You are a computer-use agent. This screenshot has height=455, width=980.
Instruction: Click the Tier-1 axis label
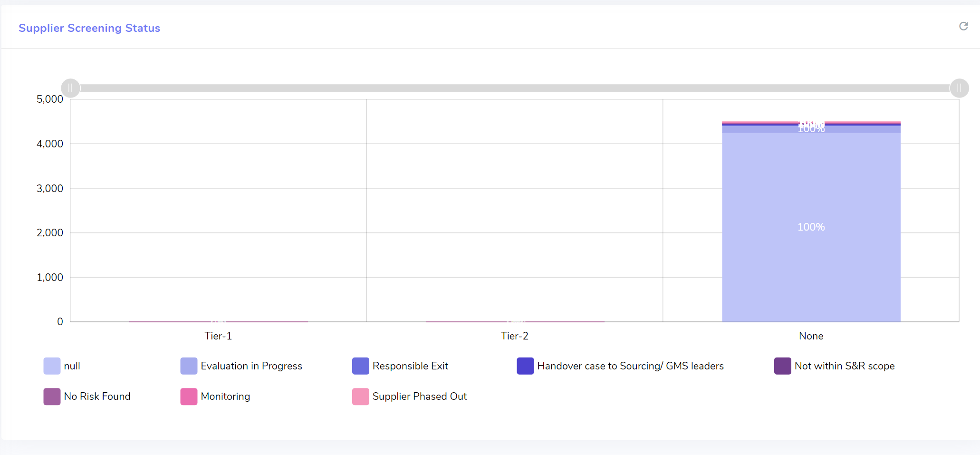218,336
